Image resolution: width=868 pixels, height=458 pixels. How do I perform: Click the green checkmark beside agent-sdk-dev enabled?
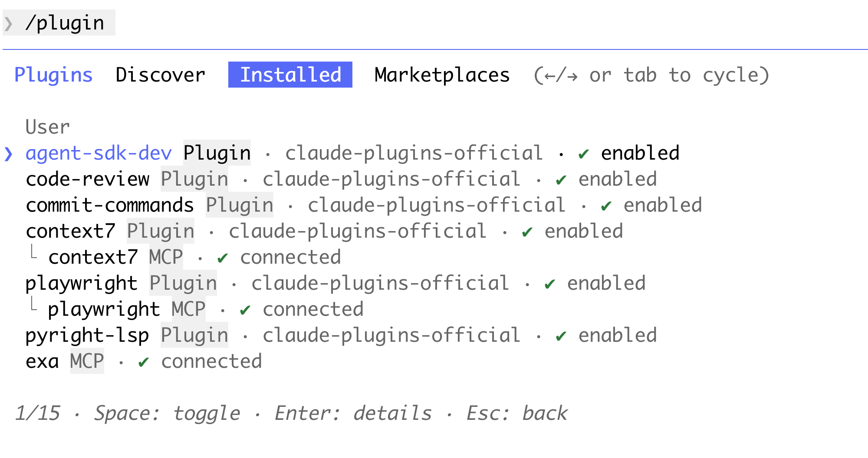click(x=584, y=154)
